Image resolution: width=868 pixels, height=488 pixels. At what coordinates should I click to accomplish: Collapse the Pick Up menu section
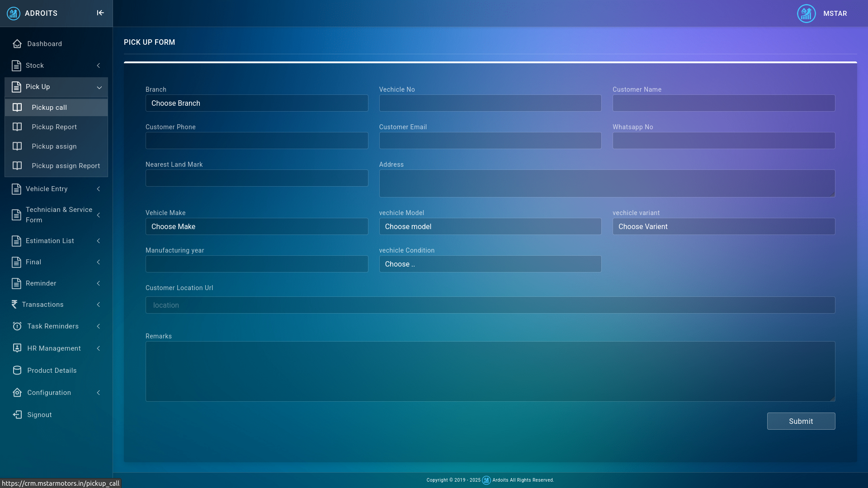[99, 87]
